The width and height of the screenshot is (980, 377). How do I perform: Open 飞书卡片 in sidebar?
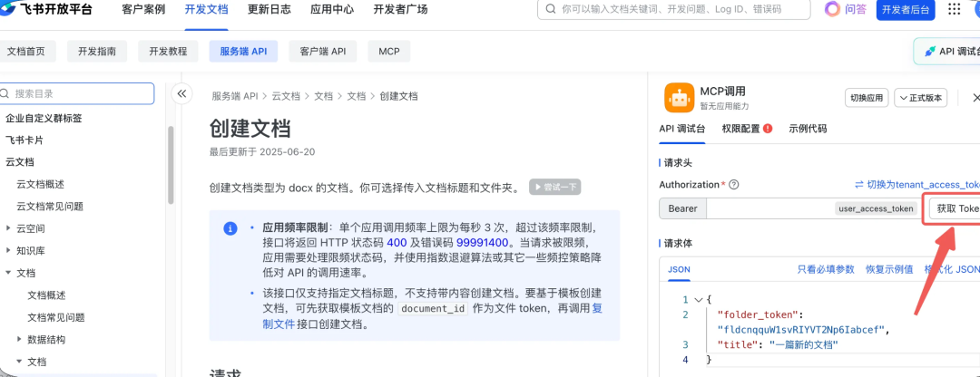24,140
